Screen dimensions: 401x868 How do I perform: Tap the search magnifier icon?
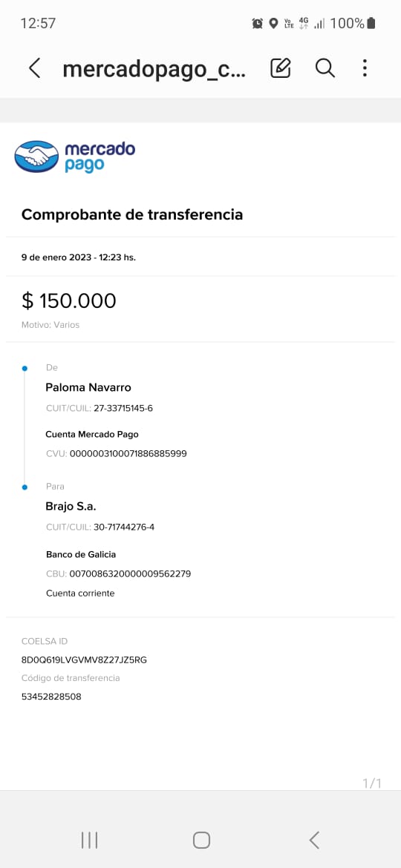[x=325, y=68]
